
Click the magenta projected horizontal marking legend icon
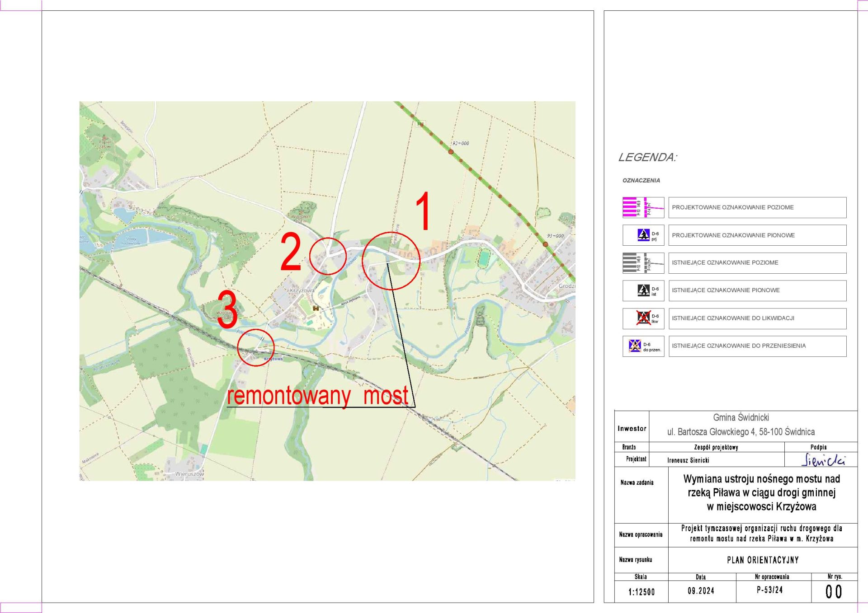(643, 207)
